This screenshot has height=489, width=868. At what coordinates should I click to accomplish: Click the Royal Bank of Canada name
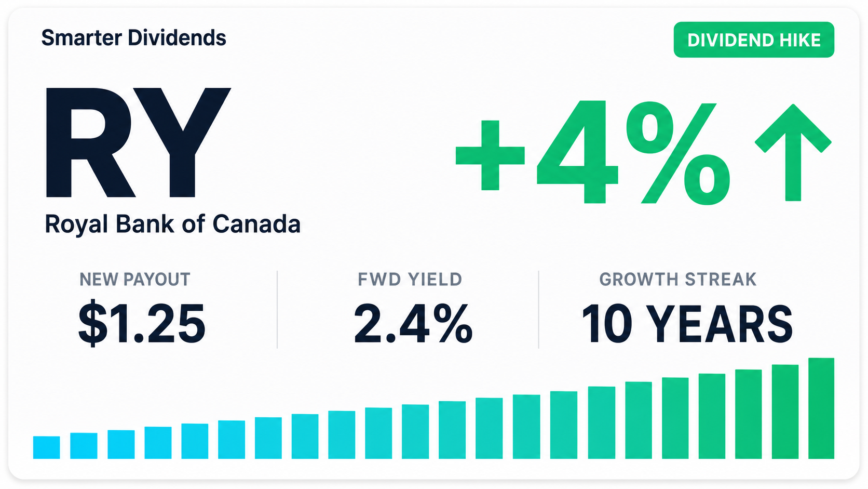point(172,224)
